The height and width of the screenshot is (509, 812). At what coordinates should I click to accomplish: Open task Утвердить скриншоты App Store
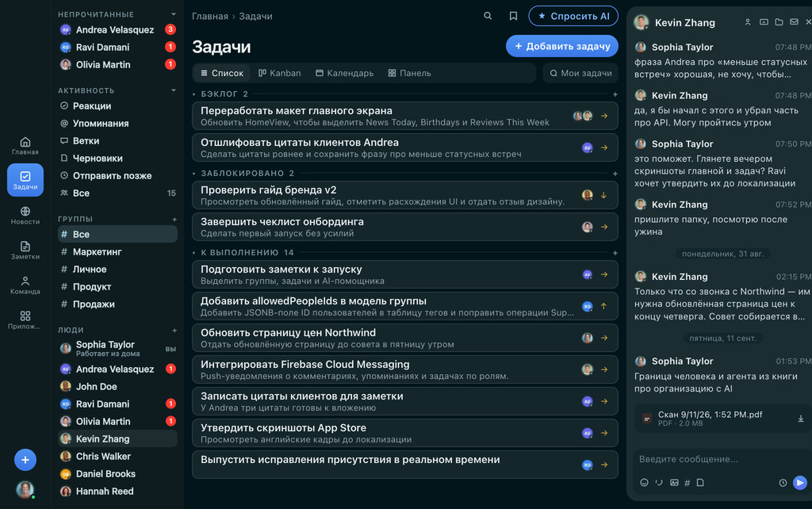pyautogui.click(x=405, y=433)
